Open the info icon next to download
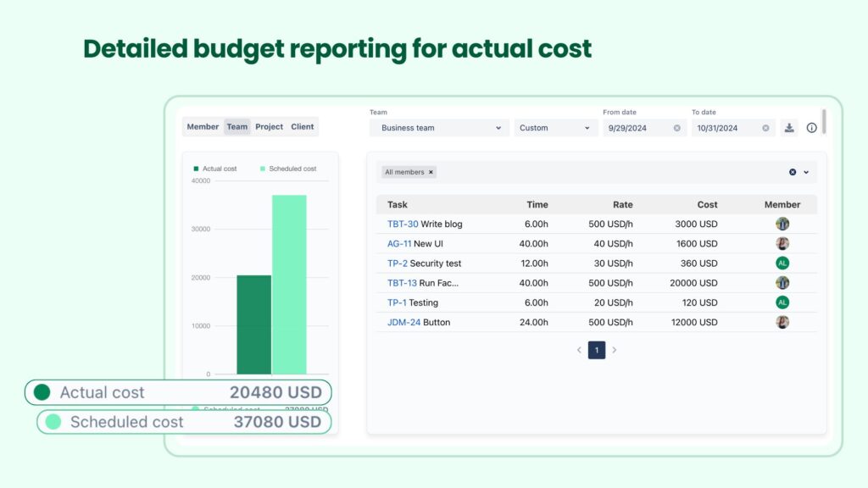Screen dimensions: 868x488 tap(811, 127)
